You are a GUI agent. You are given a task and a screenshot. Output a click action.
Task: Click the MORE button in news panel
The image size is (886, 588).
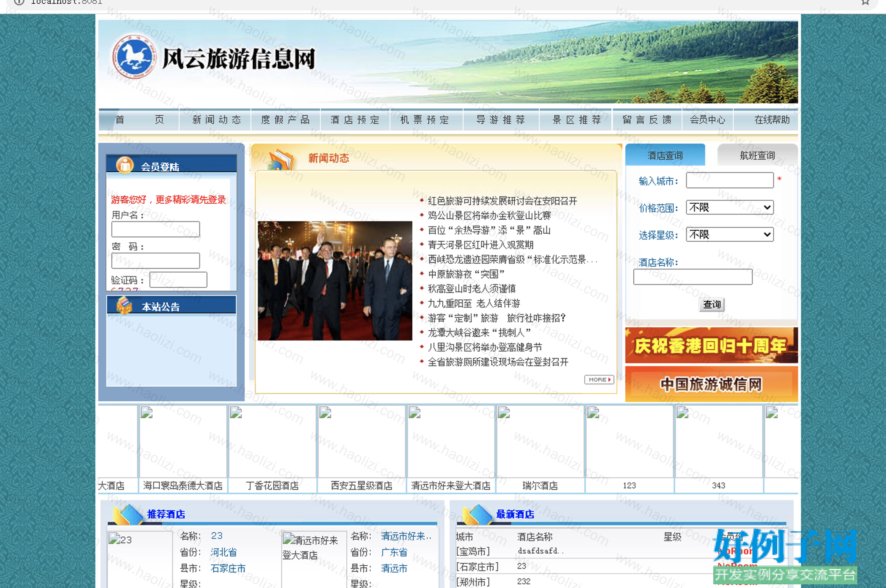(599, 380)
